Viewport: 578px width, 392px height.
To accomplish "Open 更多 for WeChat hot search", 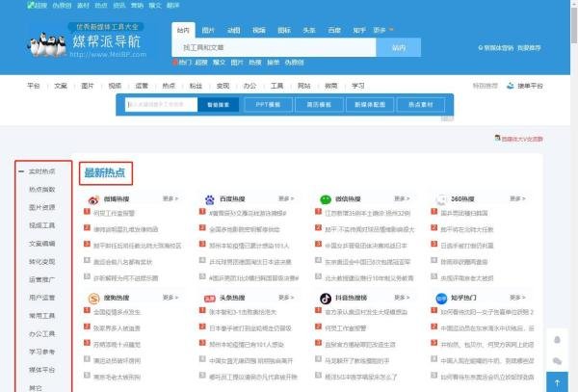I will coord(402,198).
